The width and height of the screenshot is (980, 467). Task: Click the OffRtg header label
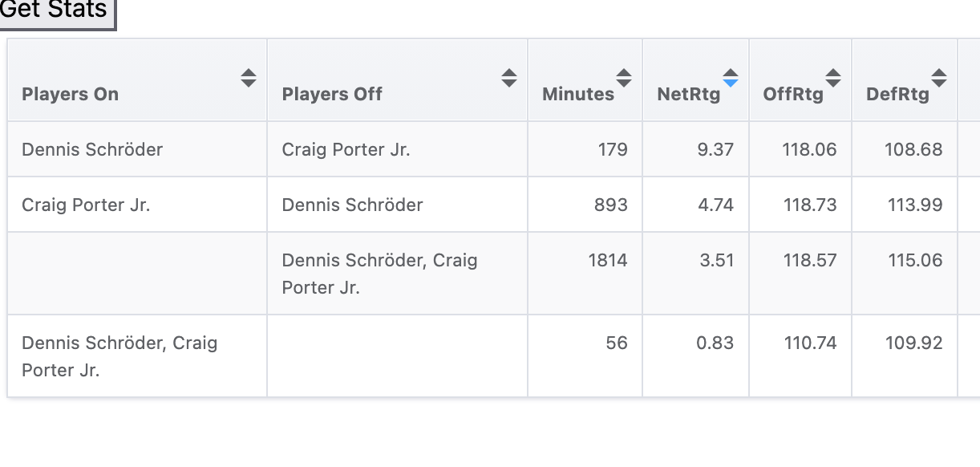pos(793,94)
